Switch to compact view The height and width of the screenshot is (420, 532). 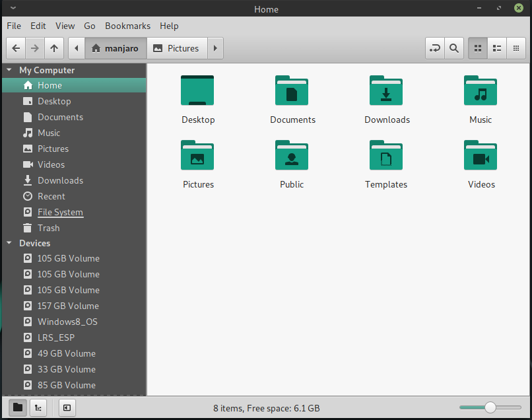(x=516, y=48)
